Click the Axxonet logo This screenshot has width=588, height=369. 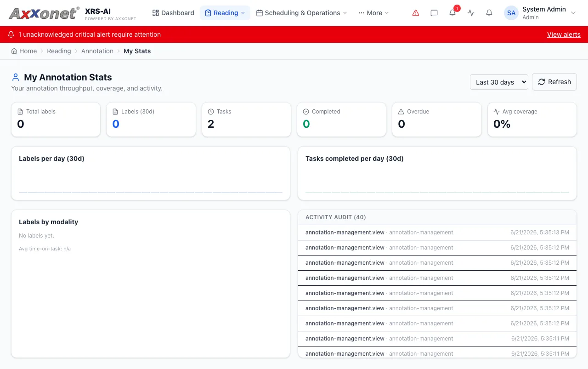pyautogui.click(x=44, y=13)
